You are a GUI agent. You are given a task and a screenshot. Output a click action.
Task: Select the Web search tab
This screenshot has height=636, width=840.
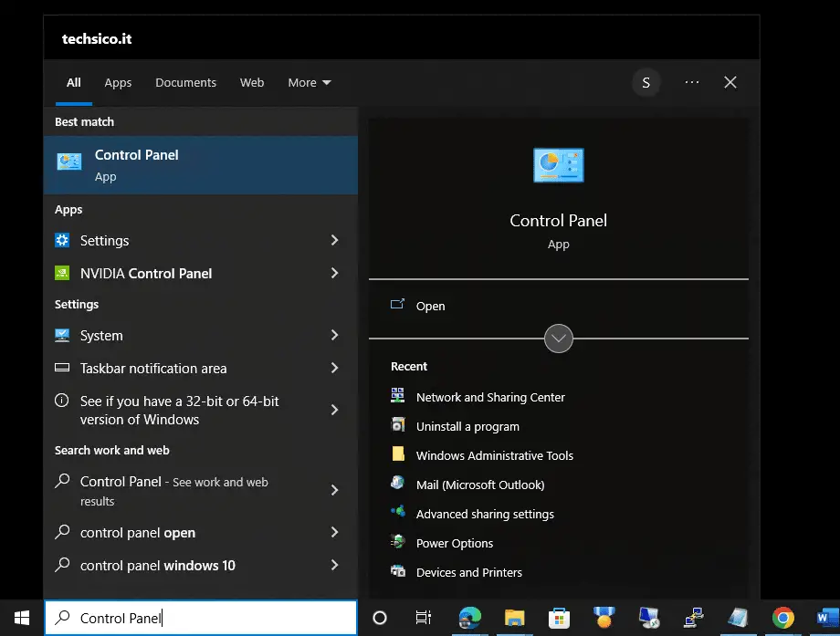click(252, 82)
